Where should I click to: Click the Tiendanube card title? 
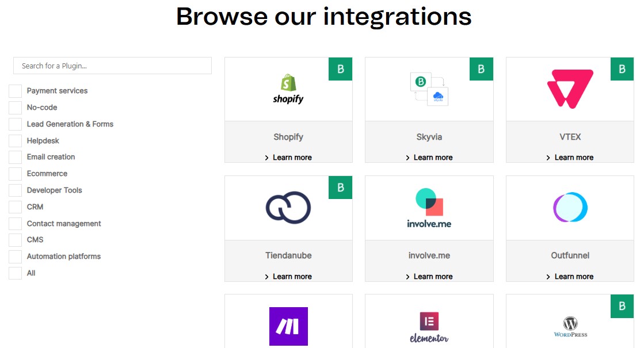click(x=288, y=255)
